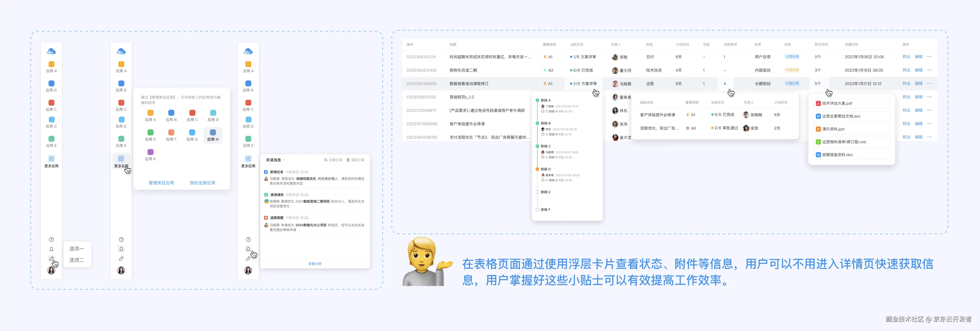This screenshot has width=980, height=331.
Task: Open 应用 K purple icon in popup
Action: coord(150,152)
